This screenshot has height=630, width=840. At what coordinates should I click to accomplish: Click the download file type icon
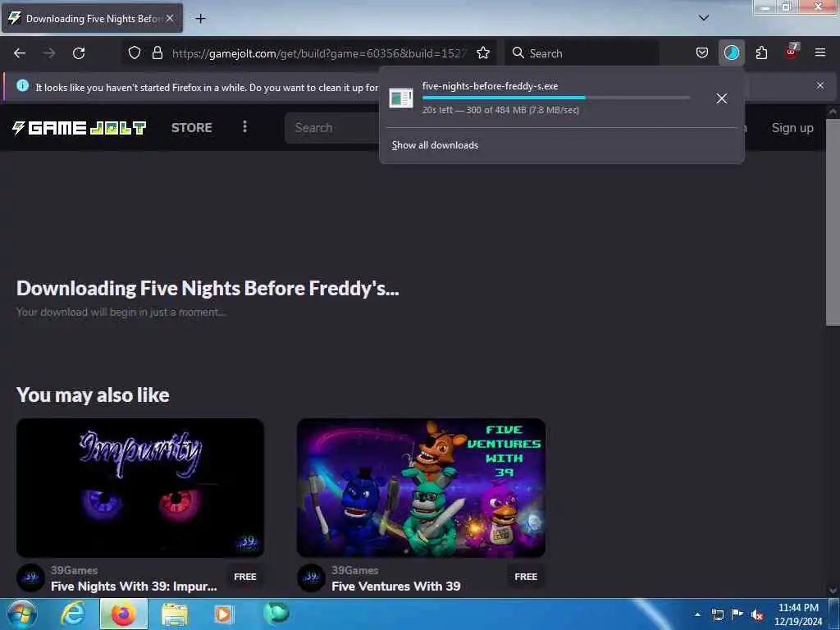click(x=400, y=98)
